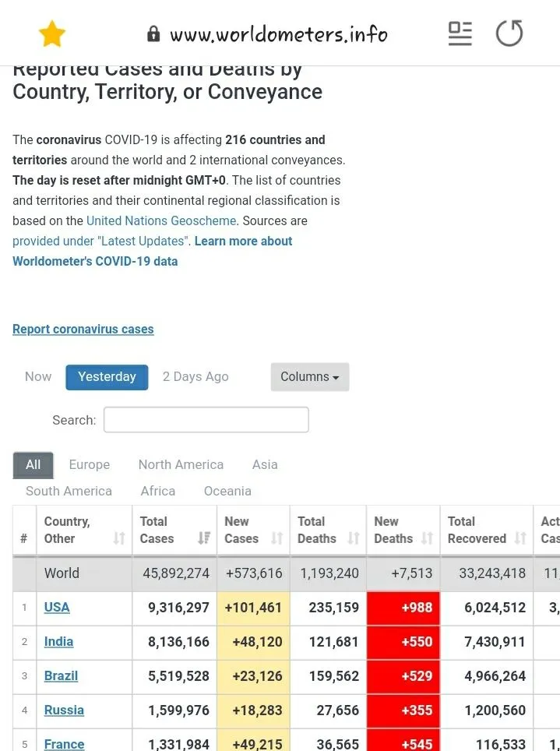The width and height of the screenshot is (560, 751).
Task: Click the padlock security icon
Action: point(153,33)
